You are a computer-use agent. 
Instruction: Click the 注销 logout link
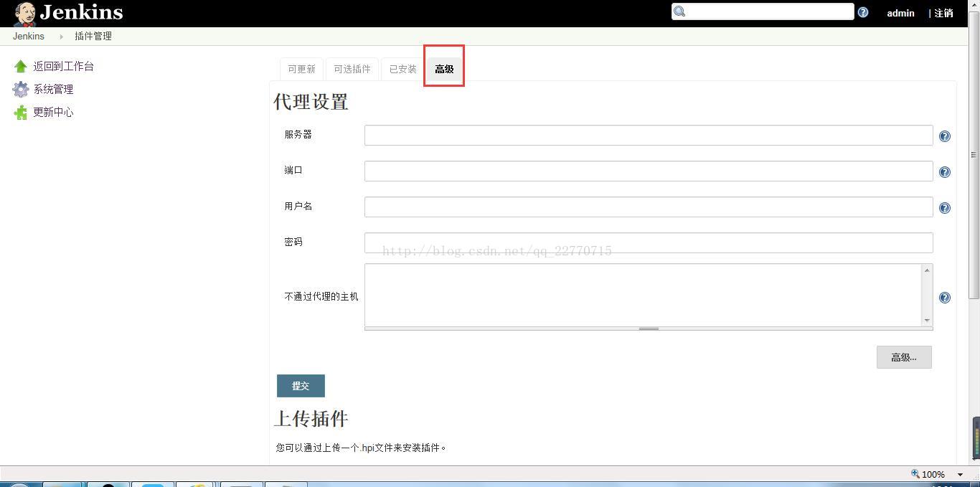(943, 13)
